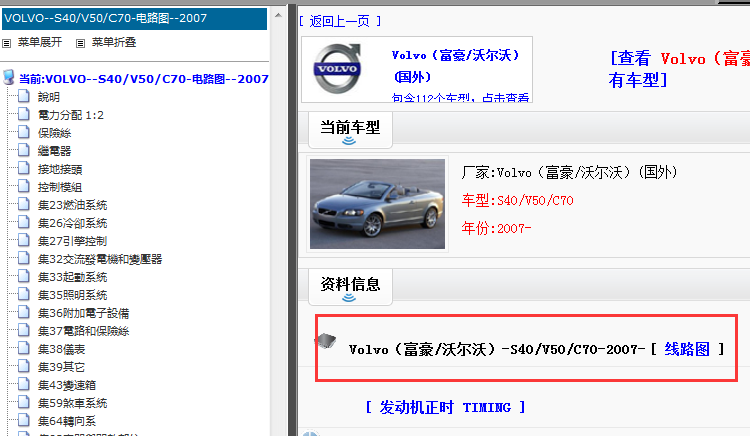Click page icon beside 集43變速箱
750x436 pixels.
[23, 384]
